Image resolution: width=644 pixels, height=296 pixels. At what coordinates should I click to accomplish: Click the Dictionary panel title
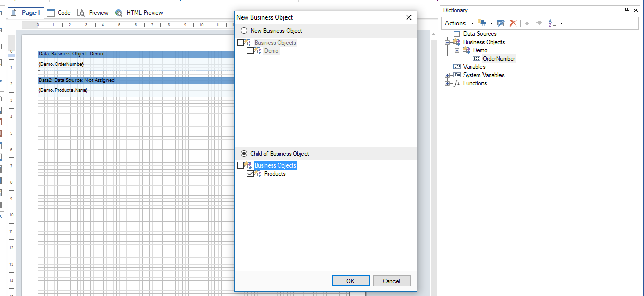tap(455, 10)
